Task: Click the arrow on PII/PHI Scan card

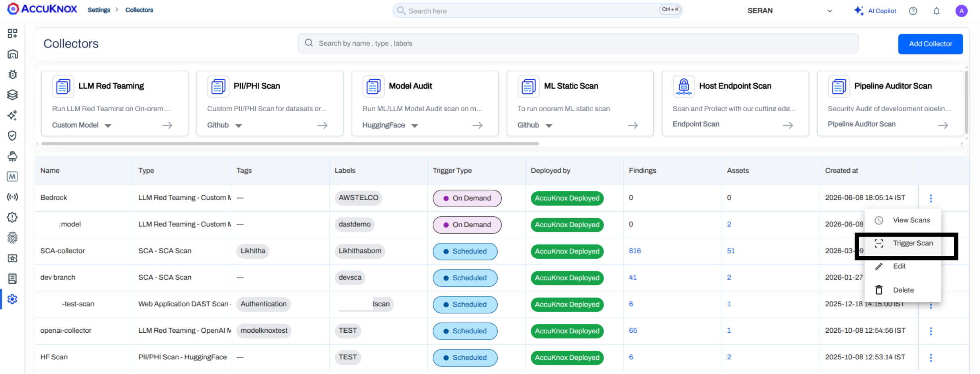Action: click(323, 125)
